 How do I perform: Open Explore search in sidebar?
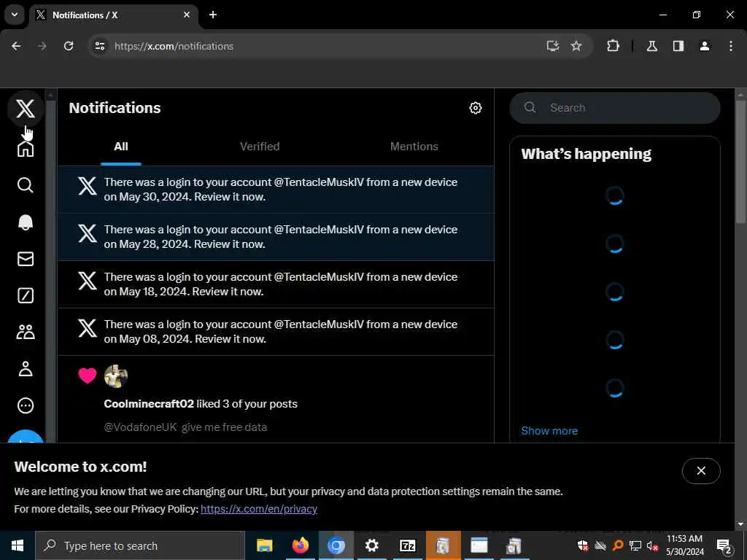pos(26,184)
